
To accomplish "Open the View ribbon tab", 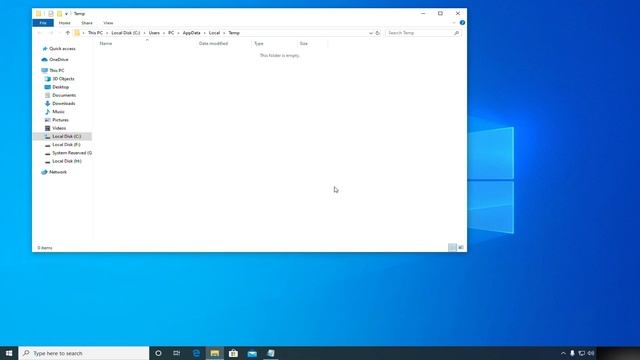I will tap(108, 23).
